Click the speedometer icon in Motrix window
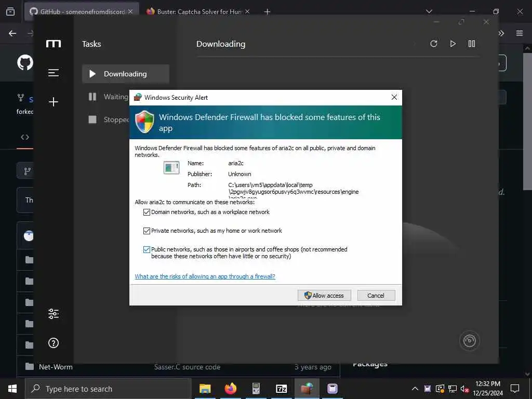This screenshot has height=399, width=532. pyautogui.click(x=469, y=341)
